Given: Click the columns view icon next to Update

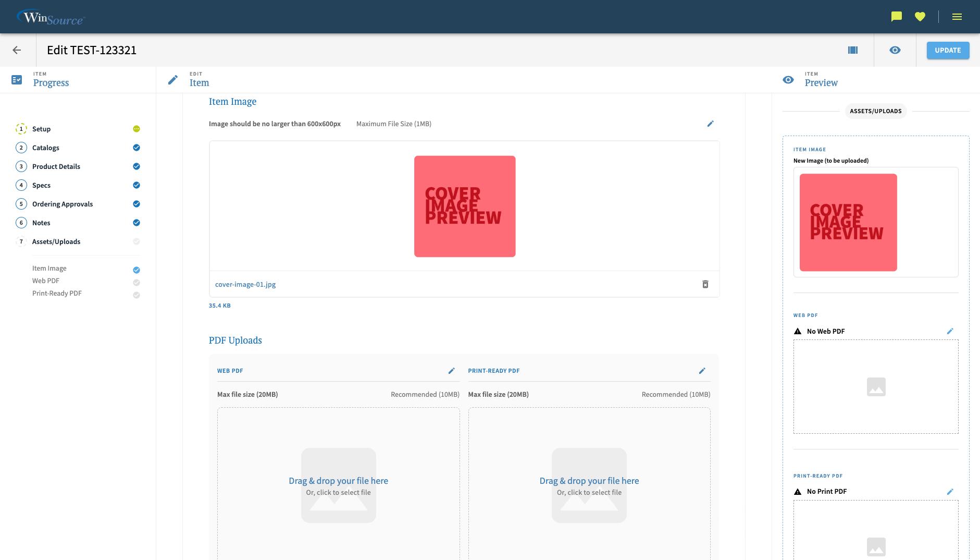Looking at the screenshot, I should tap(853, 50).
